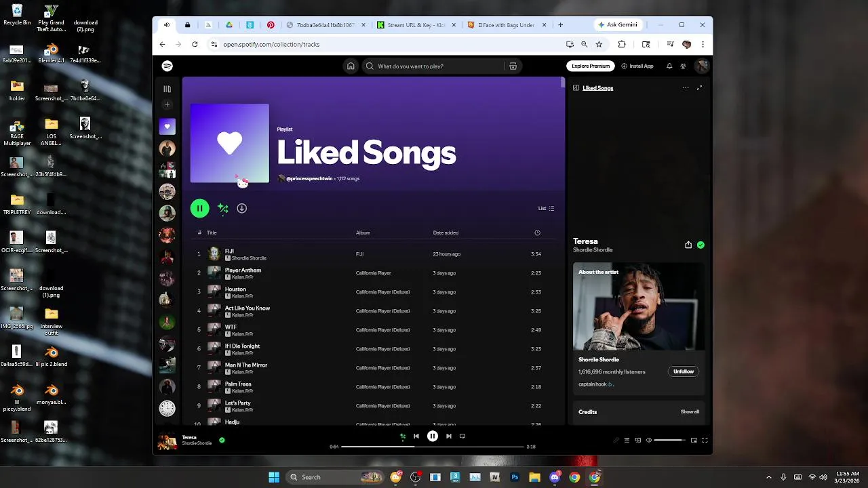868x488 pixels.
Task: Enter full screen from the player bar
Action: click(x=705, y=441)
